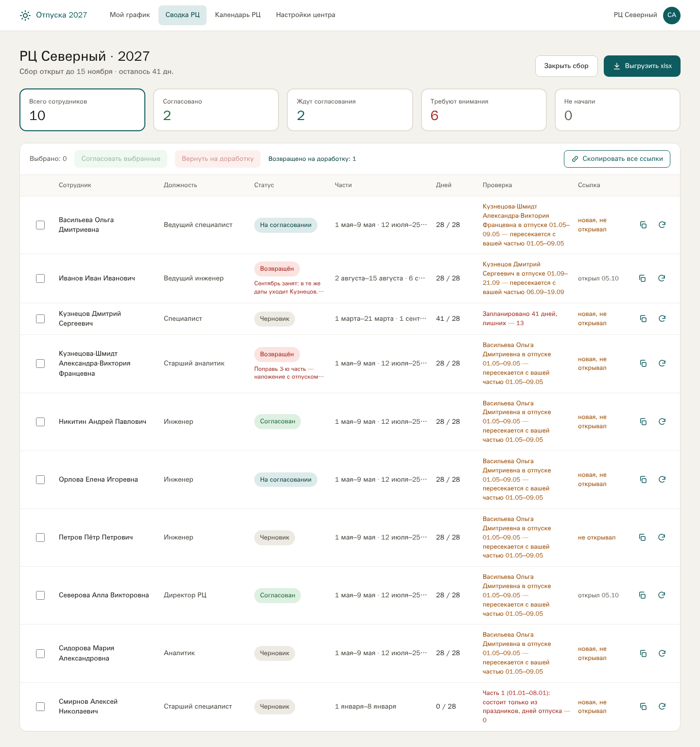Copy link for Иванов Иван Иванович

(x=642, y=278)
